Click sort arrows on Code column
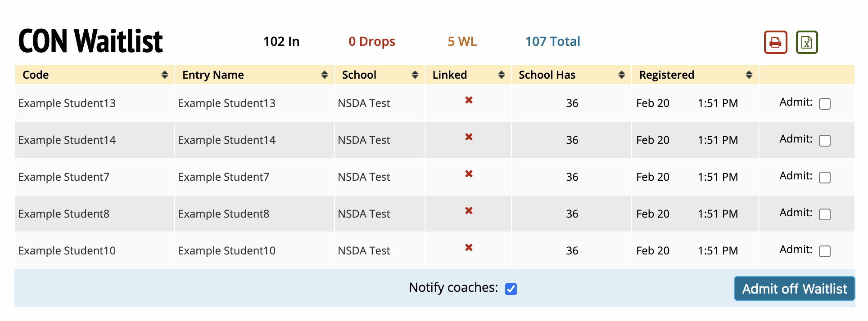 pyautogui.click(x=165, y=75)
